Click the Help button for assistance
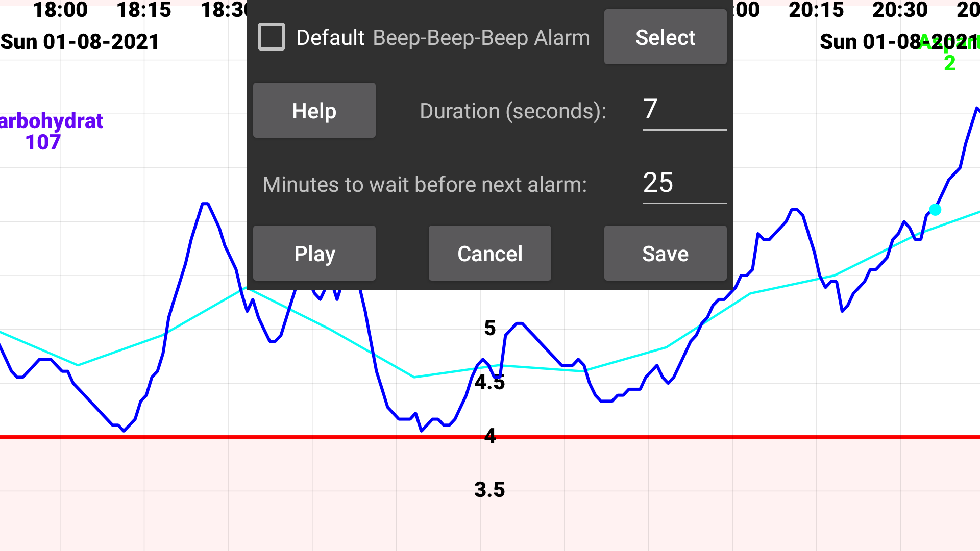 coord(314,110)
